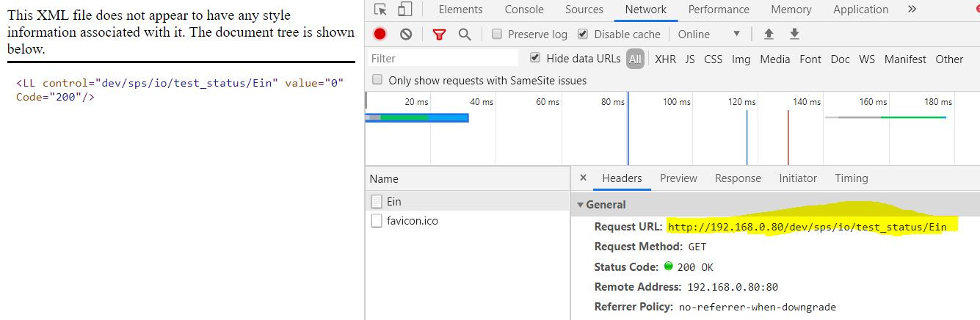Click the import HAR upload arrow
Image resolution: width=980 pixels, height=320 pixels.
coord(769,34)
